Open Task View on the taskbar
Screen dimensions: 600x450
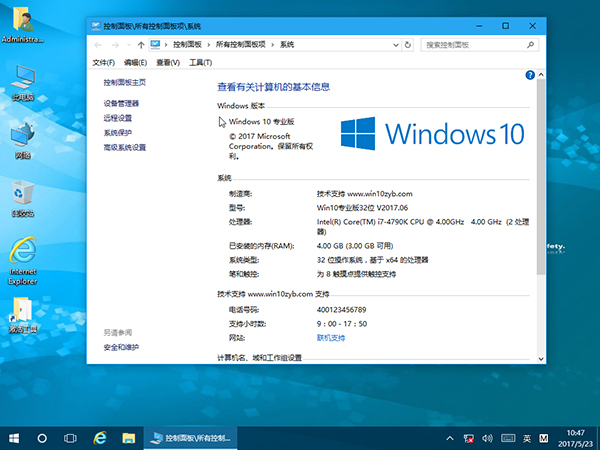click(71, 438)
